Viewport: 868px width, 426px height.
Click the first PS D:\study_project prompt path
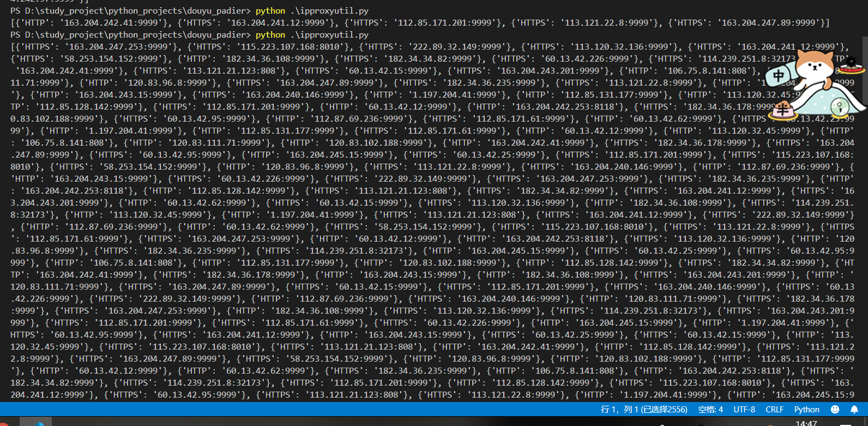131,11
